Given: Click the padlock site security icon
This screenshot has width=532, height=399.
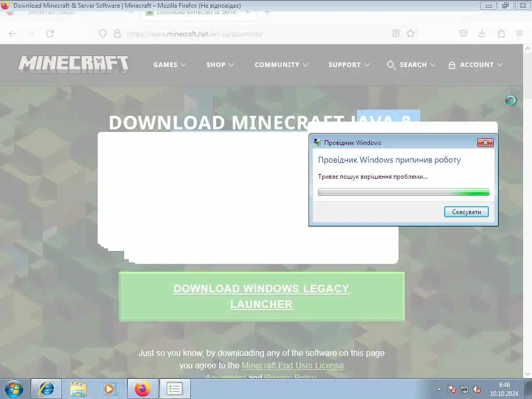Looking at the screenshot, I should coord(117,33).
